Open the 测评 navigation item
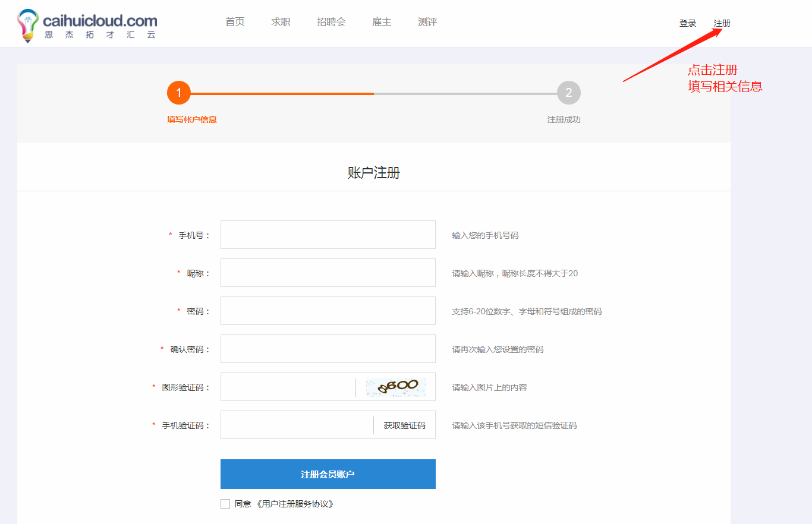The width and height of the screenshot is (812, 524). [x=427, y=22]
